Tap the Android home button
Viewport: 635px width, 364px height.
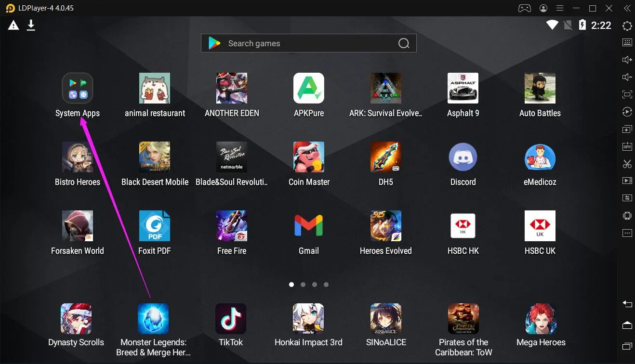click(627, 325)
